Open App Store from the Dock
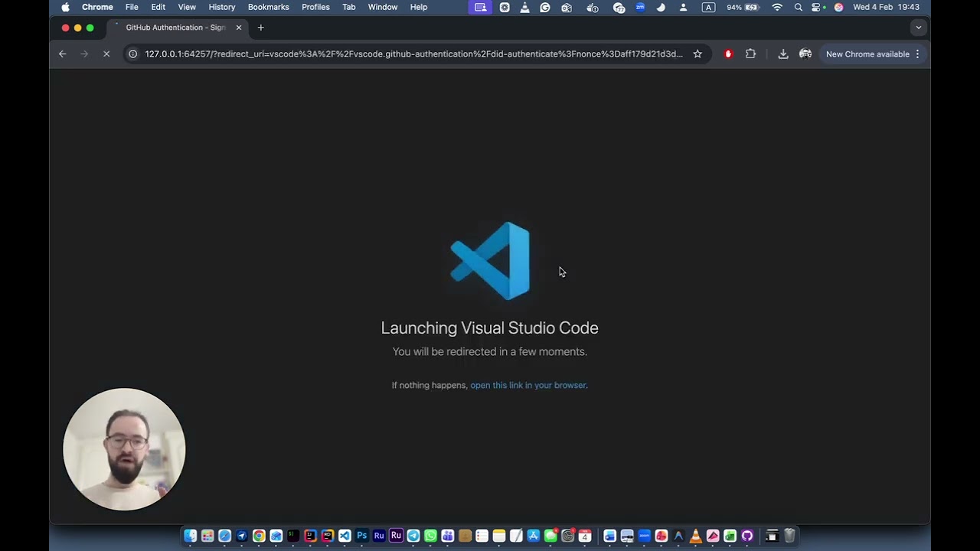 534,536
